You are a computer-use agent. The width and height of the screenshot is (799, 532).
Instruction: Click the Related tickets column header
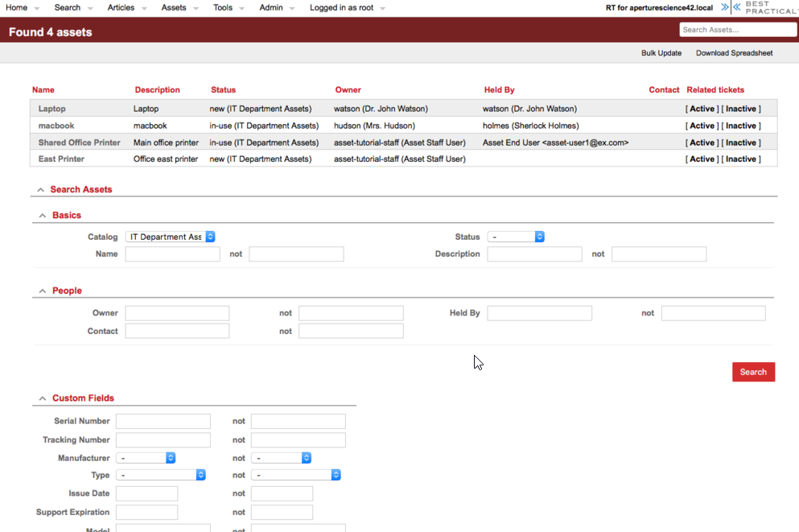coord(715,89)
